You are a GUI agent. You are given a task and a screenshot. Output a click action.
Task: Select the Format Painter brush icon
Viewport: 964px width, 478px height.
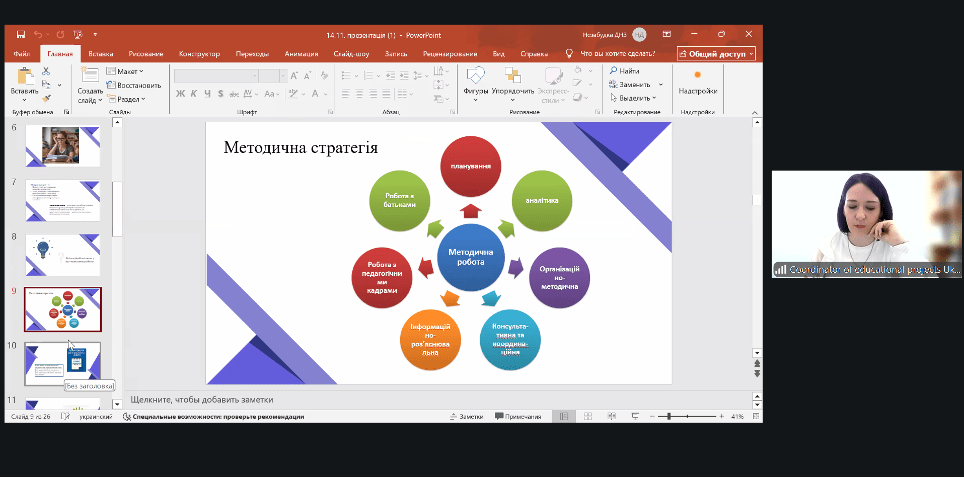[x=46, y=98]
